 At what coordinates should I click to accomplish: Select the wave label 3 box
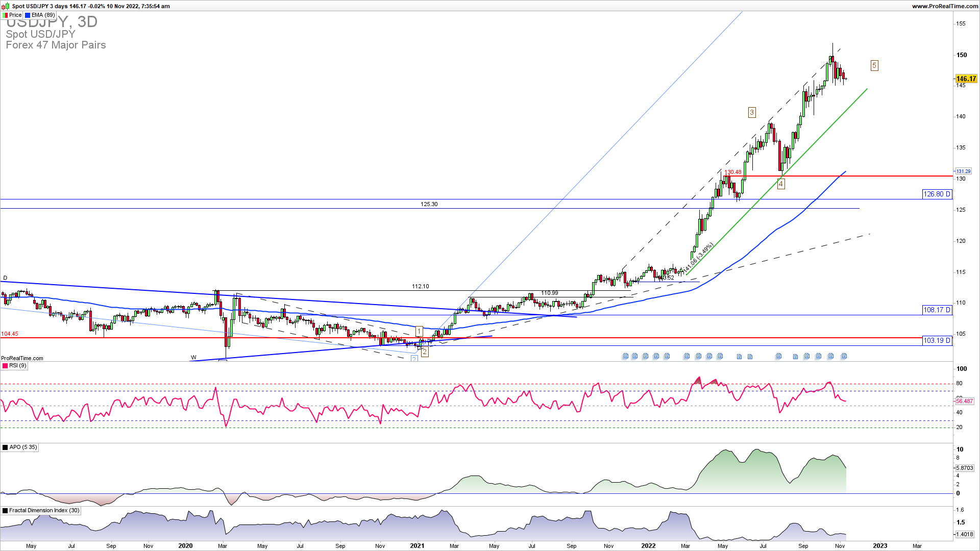pyautogui.click(x=752, y=112)
